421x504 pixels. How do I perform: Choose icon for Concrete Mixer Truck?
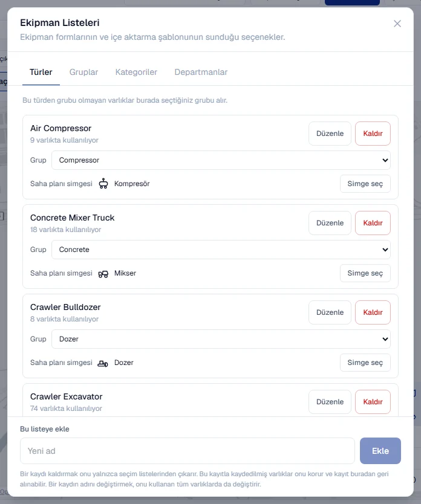(365, 273)
